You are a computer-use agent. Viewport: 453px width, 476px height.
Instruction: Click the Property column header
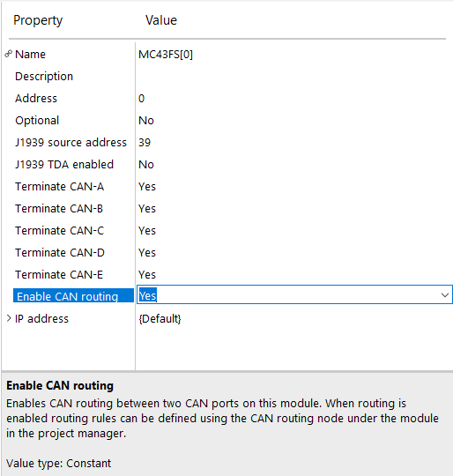pos(38,20)
